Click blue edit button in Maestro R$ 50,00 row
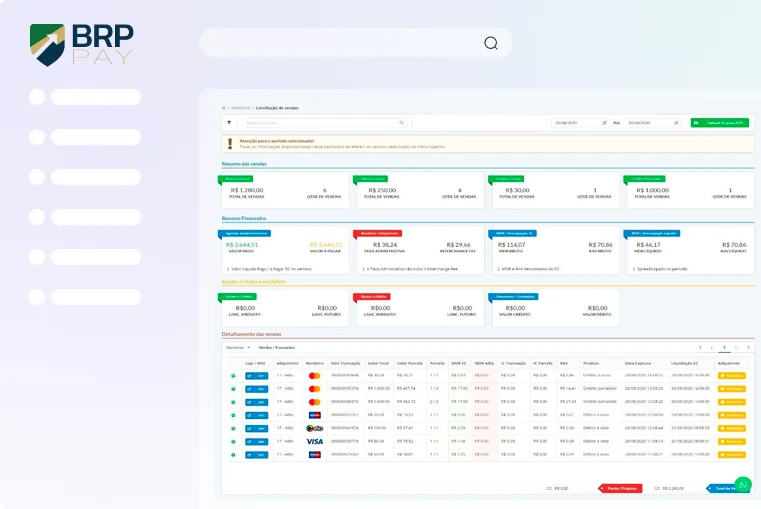Image resolution: width=761 pixels, height=509 pixels. (256, 455)
